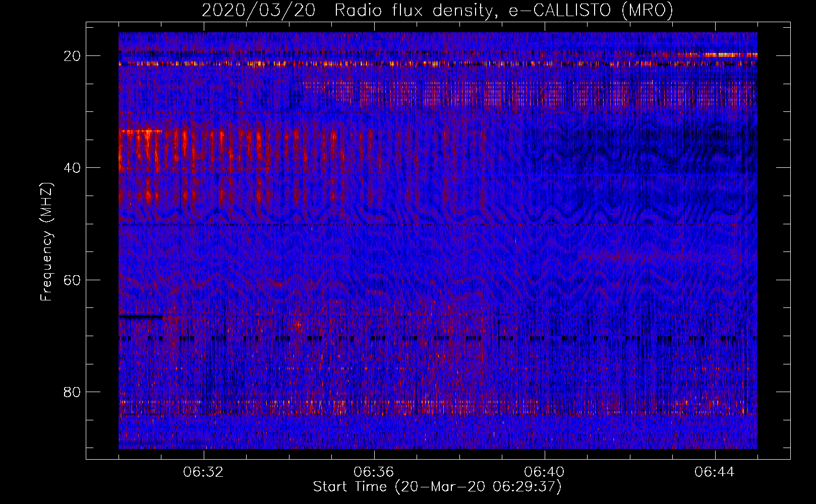The image size is (816, 504).
Task: Click the 'Start Time (20-Mar-20 06:29:37)' label
Action: coord(437,487)
